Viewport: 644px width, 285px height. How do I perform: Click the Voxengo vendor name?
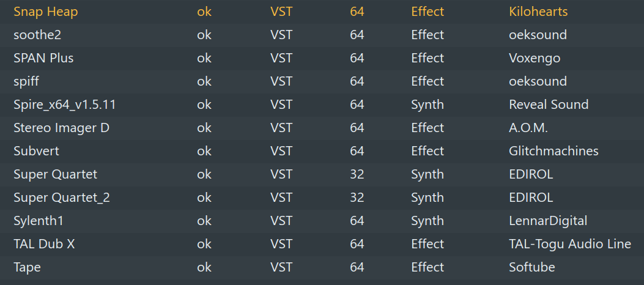[535, 58]
